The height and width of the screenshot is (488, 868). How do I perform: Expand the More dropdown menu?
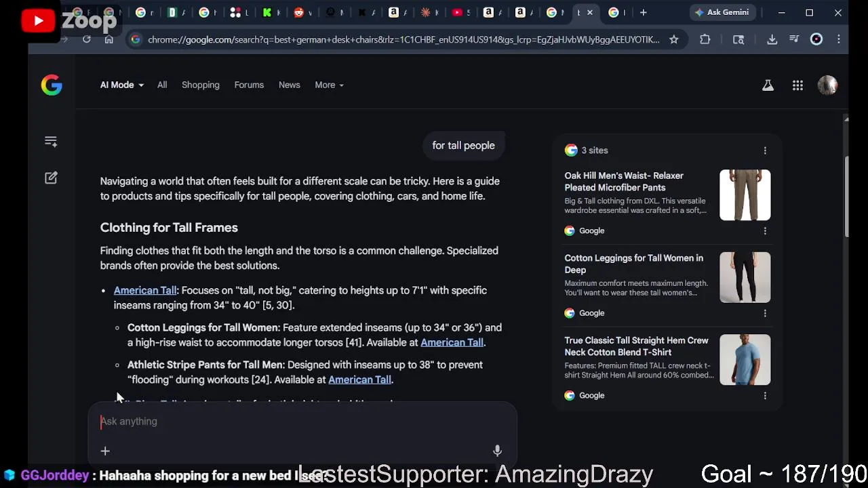[329, 85]
